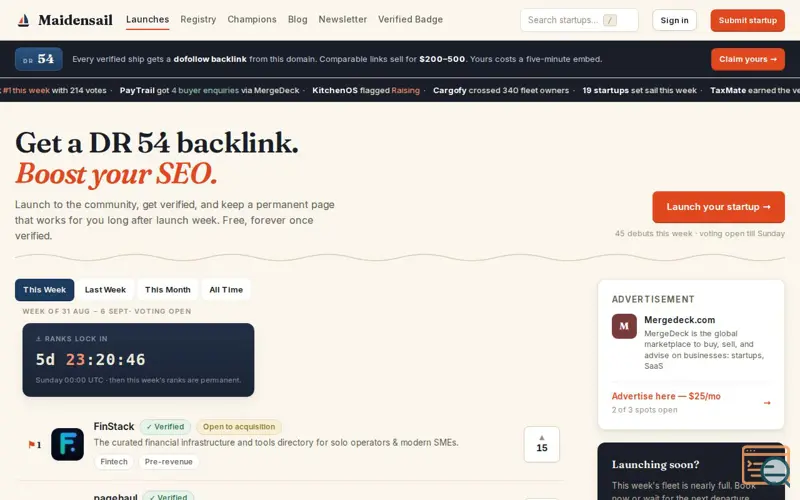Image resolution: width=800 pixels, height=500 pixels.
Task: Click '45 debuts this week' text
Action: tap(653, 233)
